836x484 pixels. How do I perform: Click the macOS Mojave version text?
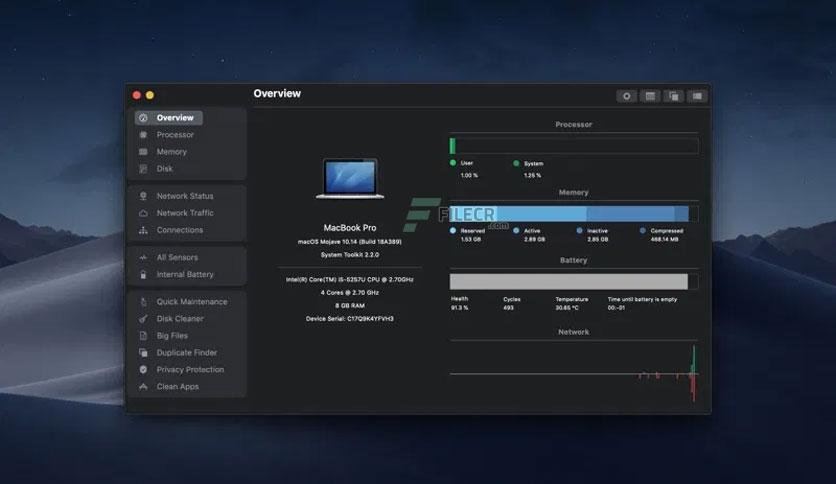pyautogui.click(x=350, y=242)
